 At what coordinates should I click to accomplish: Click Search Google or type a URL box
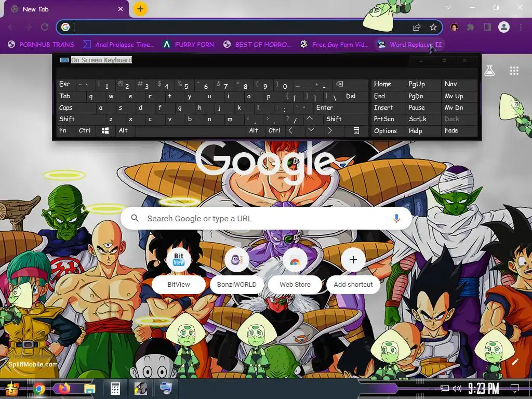pyautogui.click(x=267, y=219)
